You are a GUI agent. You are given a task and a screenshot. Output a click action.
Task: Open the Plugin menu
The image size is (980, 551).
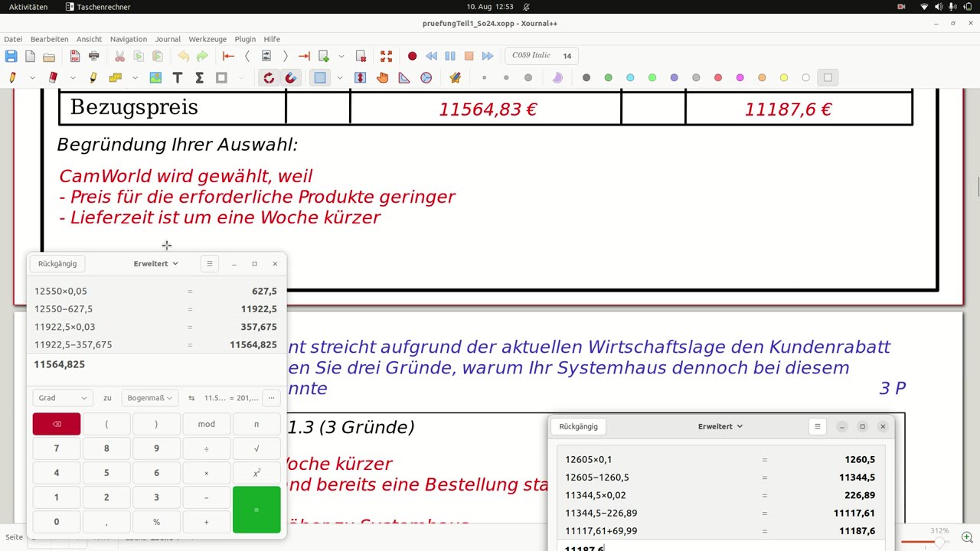(x=245, y=39)
